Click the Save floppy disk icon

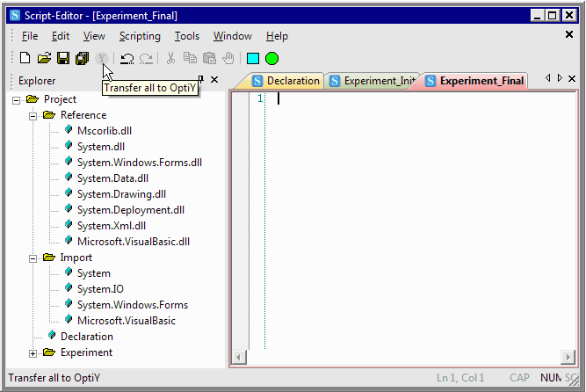63,59
